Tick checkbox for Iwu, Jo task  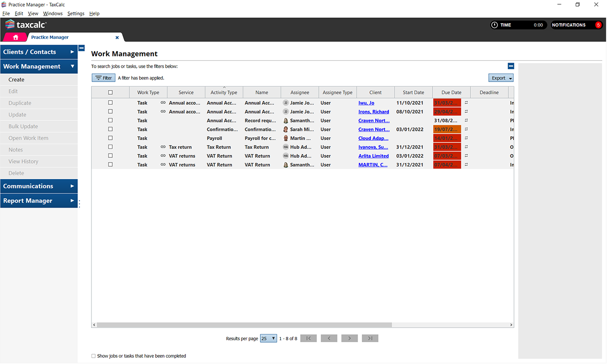coord(110,103)
